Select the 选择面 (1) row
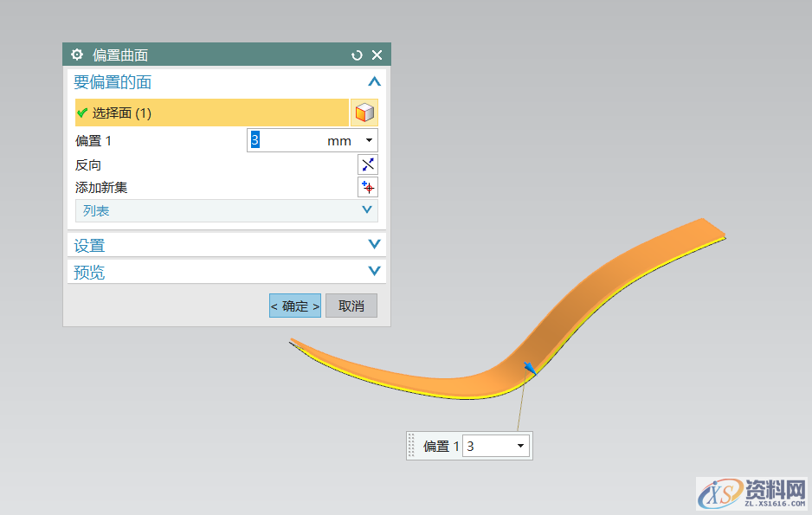This screenshot has height=515, width=812. 212,113
